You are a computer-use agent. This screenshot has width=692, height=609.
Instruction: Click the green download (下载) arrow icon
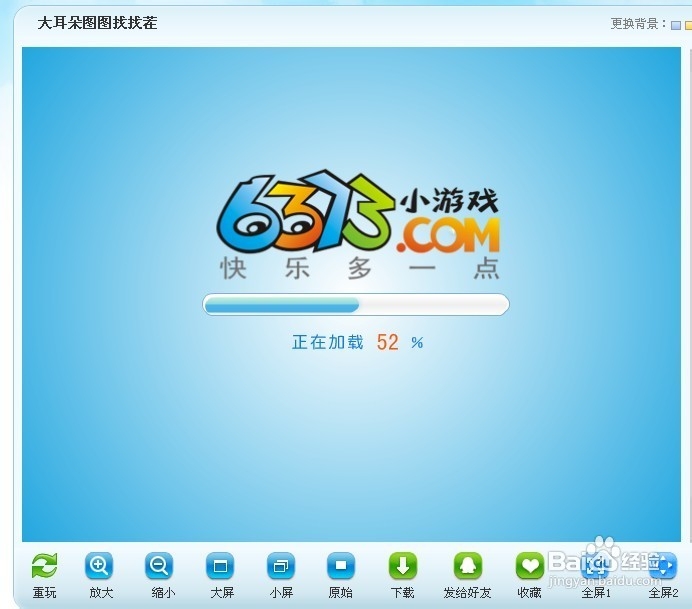click(x=402, y=565)
